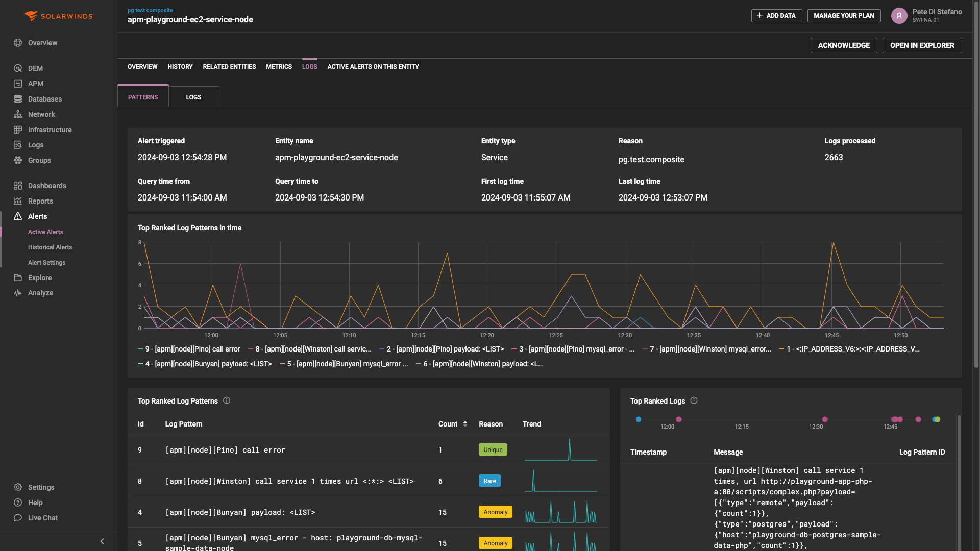Click the Pete Di Stefano avatar
The width and height of the screenshot is (980, 551).
point(899,16)
